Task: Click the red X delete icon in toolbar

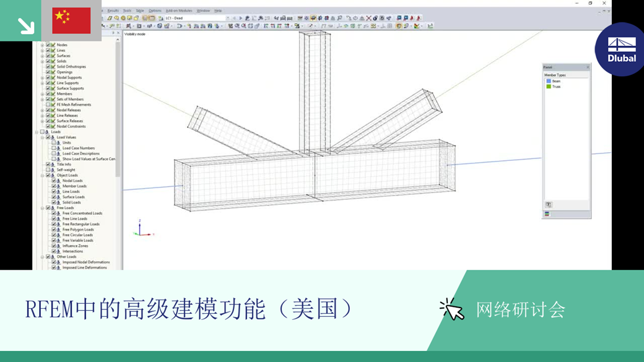Action: (368, 18)
